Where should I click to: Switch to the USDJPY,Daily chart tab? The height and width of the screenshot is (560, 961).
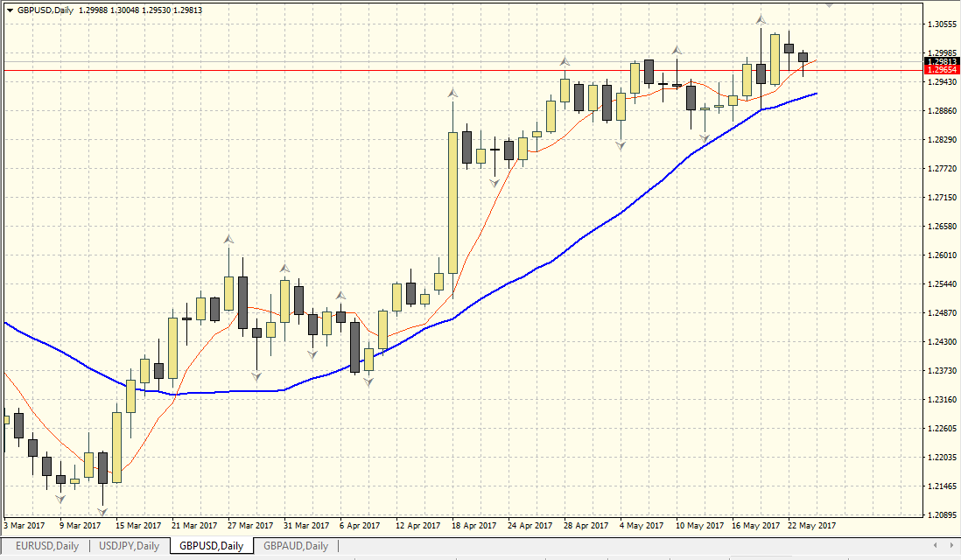click(130, 546)
